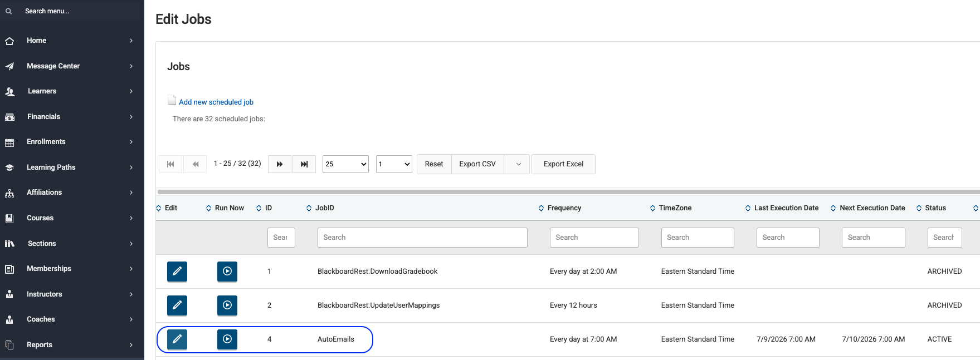Click the 'Every 12 hours' frequency cell
The image size is (980, 360).
tap(573, 305)
